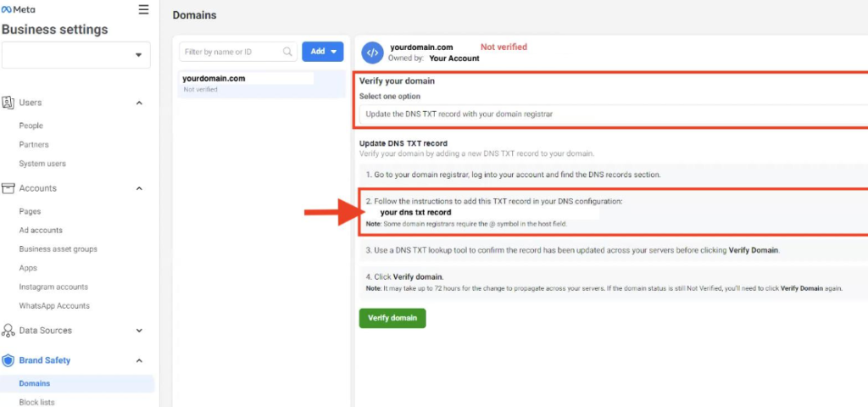Expand the Data Sources section chevron
Image resolution: width=868 pixels, height=407 pixels.
139,331
